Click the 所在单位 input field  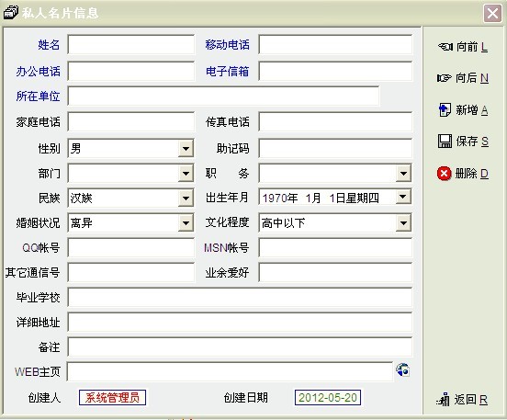[223, 96]
